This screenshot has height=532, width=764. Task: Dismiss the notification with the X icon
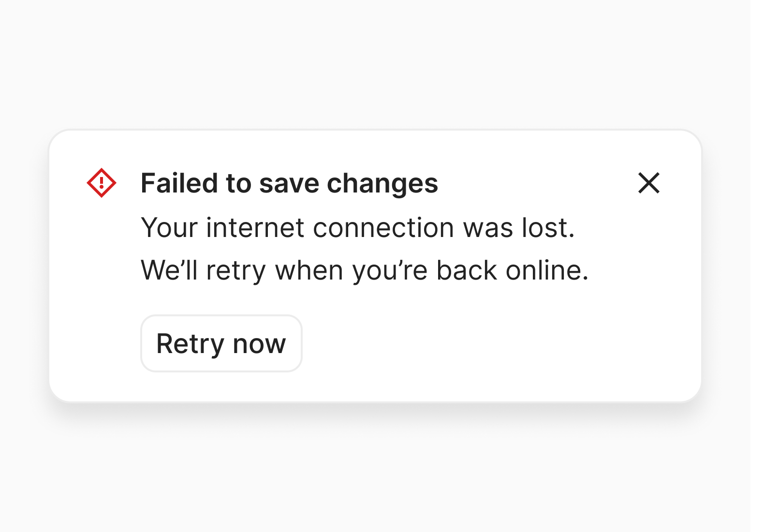[x=648, y=183]
